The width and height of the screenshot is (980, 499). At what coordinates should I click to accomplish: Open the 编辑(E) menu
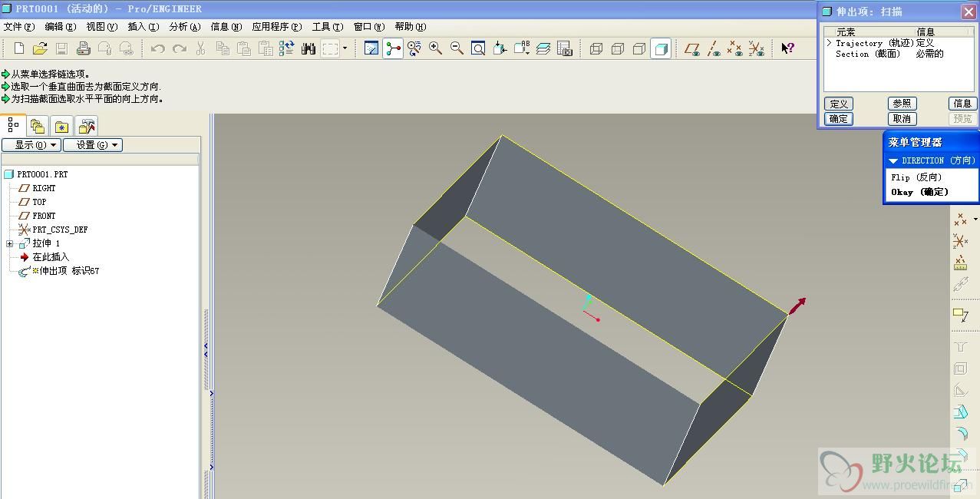click(x=60, y=26)
